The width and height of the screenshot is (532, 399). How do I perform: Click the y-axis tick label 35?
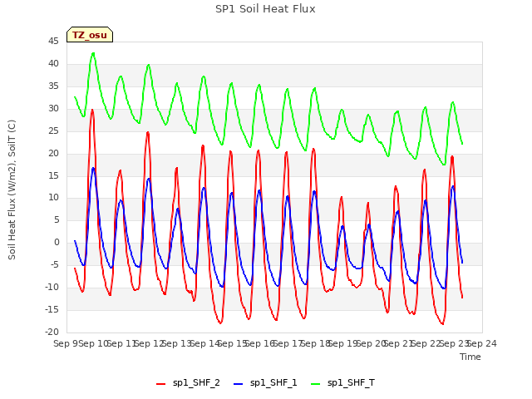click(x=53, y=86)
